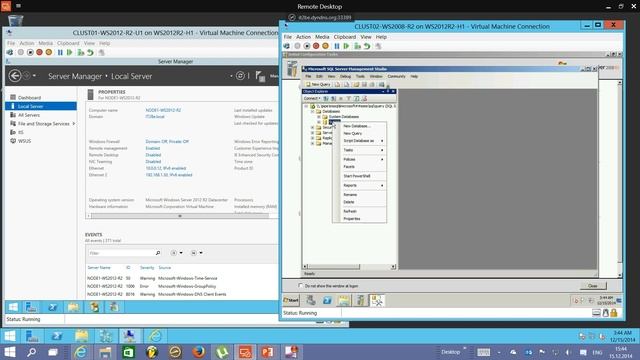This screenshot has width=640, height=360.
Task: Open PowerPoint from the local taskbar
Action: [268, 352]
